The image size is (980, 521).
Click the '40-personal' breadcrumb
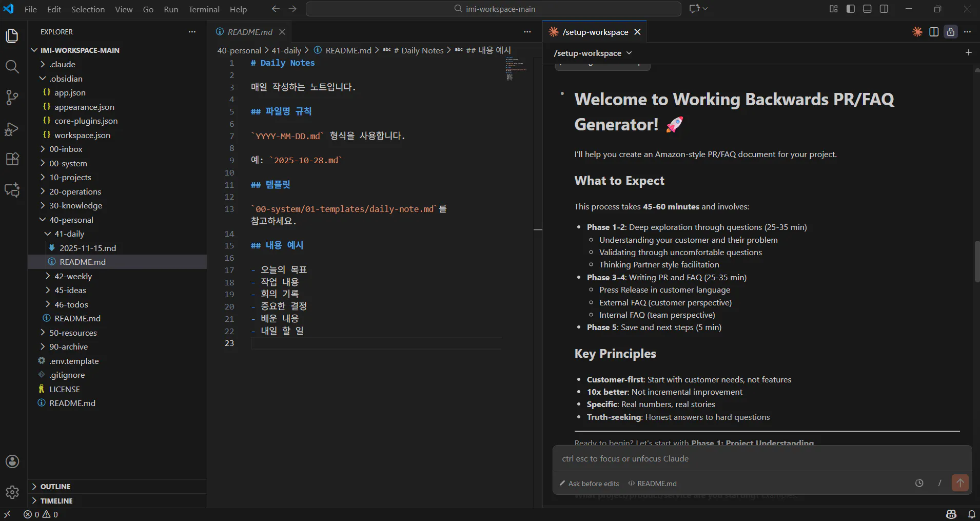pos(239,50)
